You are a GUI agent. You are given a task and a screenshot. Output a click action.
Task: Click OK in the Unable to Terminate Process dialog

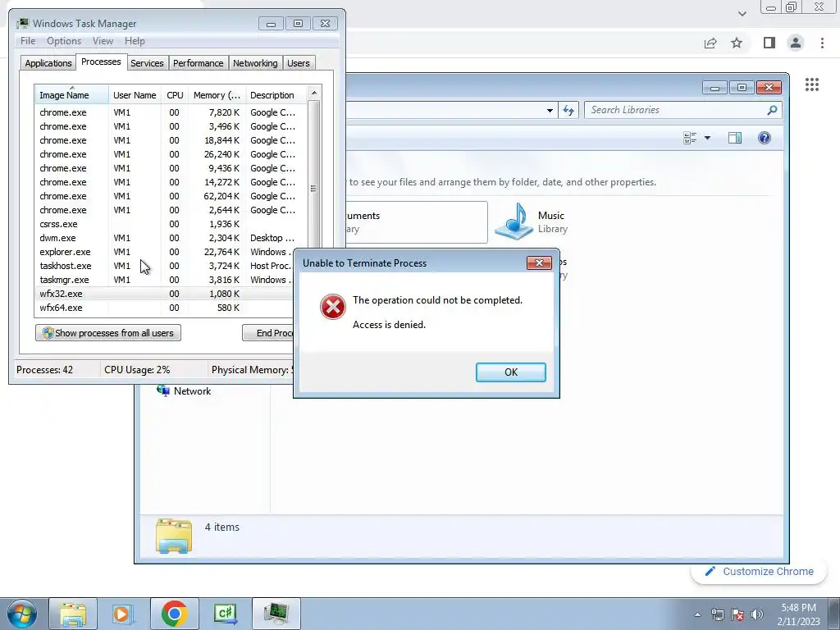[510, 372]
